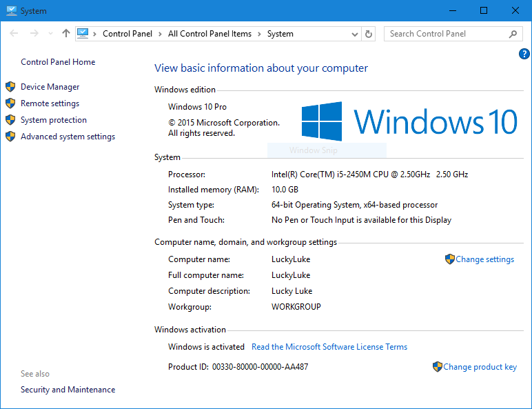Screen dimensions: 532x409
Task: Expand the chevron after Control Panel breadcrumb
Action: 160,34
